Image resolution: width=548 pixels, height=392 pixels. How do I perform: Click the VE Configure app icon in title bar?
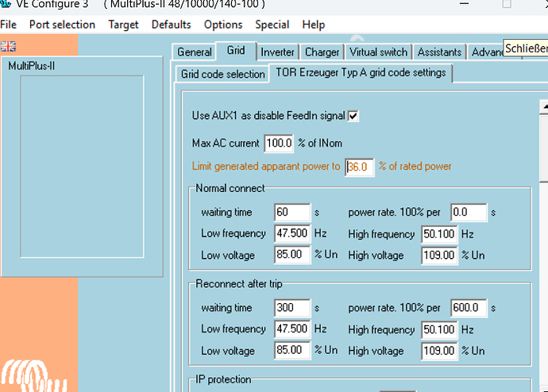[6, 3]
